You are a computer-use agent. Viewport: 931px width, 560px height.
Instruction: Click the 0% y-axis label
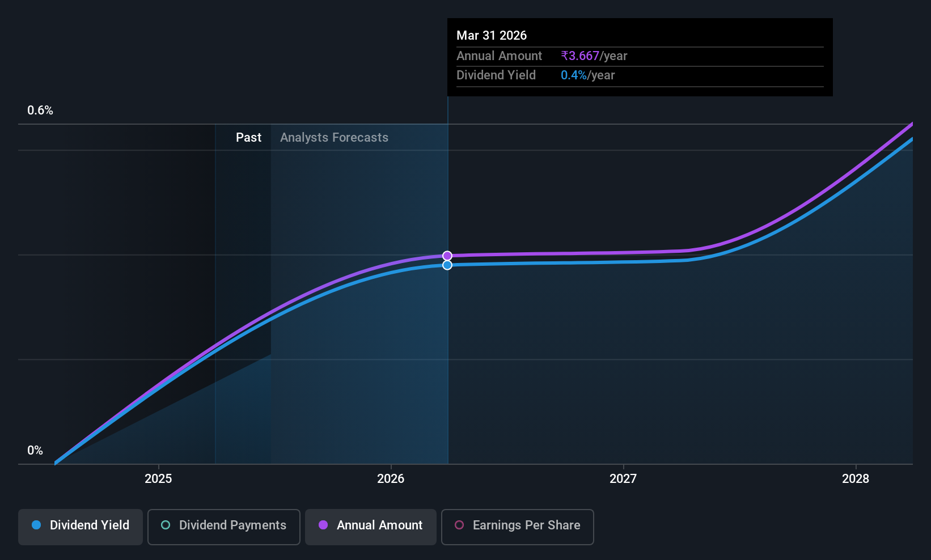tap(35, 451)
